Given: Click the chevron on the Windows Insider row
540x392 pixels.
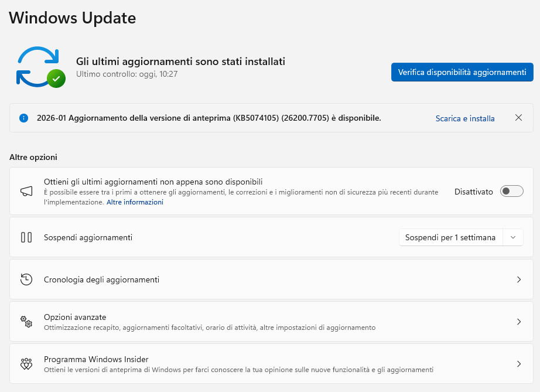Looking at the screenshot, I should [x=519, y=364].
